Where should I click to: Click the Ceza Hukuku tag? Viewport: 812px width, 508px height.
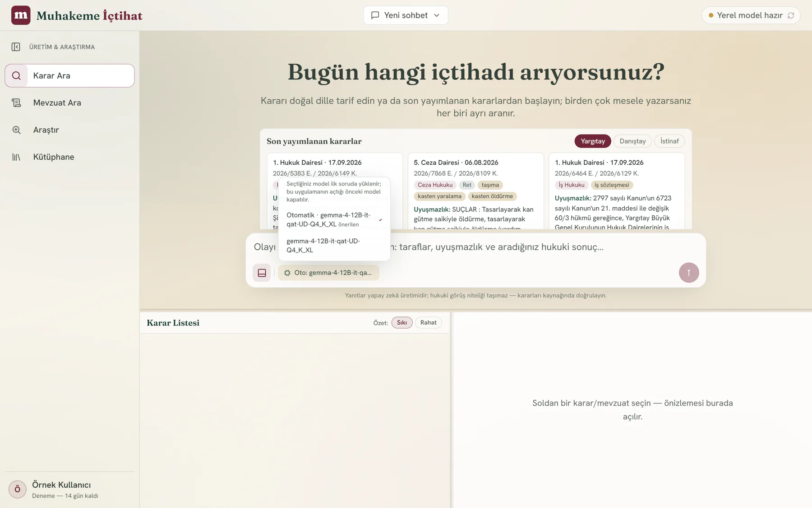coord(435,185)
